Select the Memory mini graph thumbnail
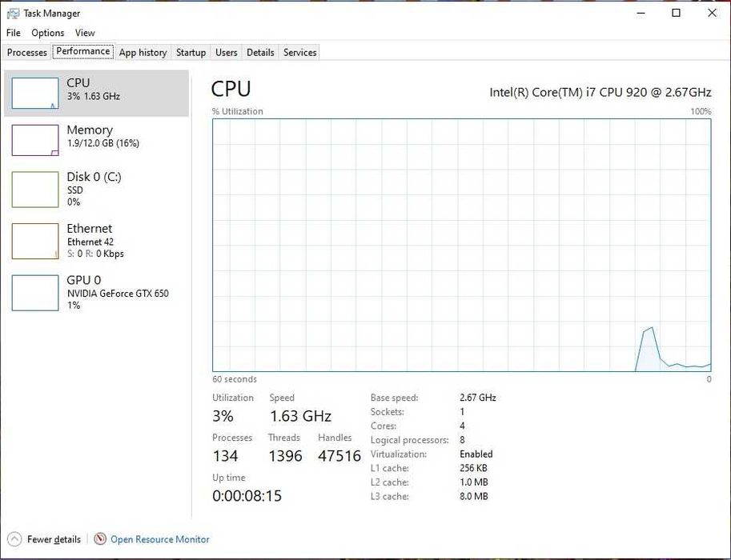 (x=35, y=140)
